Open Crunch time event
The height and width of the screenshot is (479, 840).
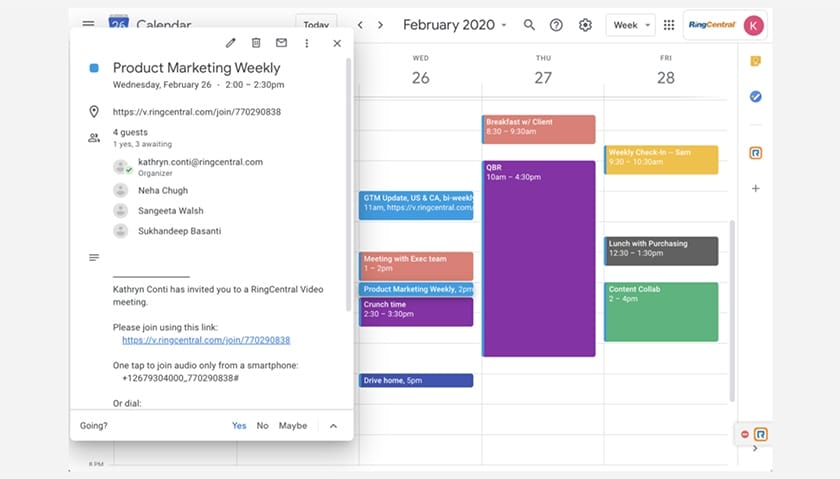[416, 312]
